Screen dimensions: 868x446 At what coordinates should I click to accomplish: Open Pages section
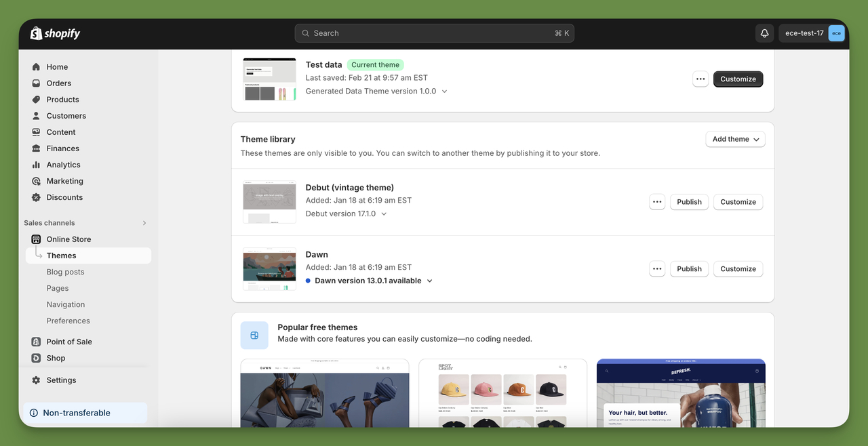coord(58,288)
